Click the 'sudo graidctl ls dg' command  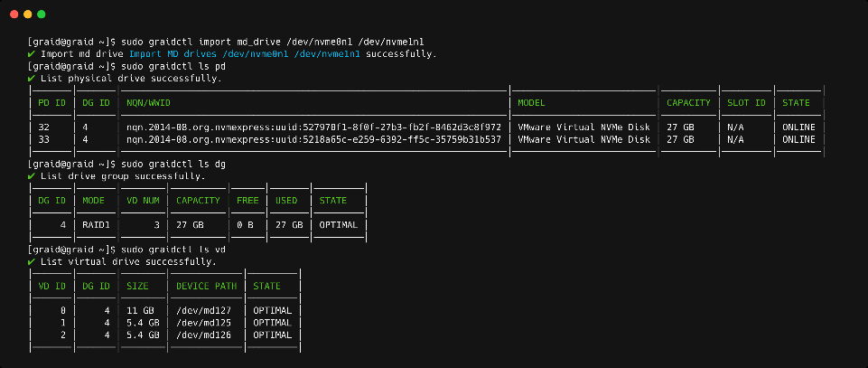pyautogui.click(x=173, y=164)
